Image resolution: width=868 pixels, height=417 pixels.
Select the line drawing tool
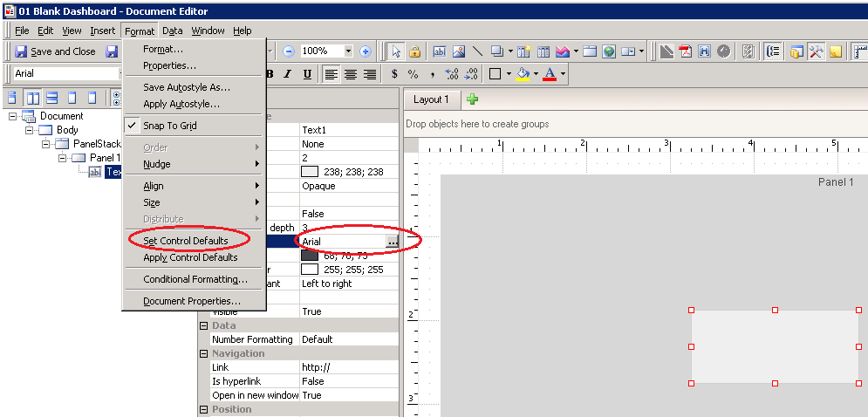478,51
